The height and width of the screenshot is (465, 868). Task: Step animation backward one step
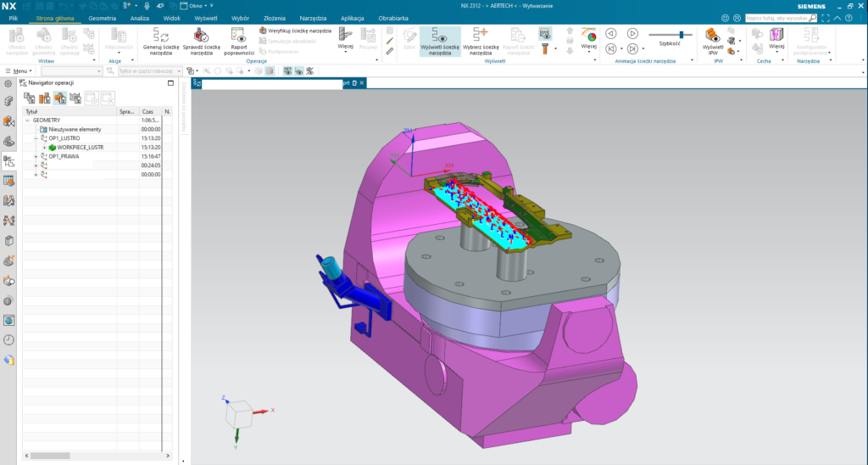(x=611, y=34)
